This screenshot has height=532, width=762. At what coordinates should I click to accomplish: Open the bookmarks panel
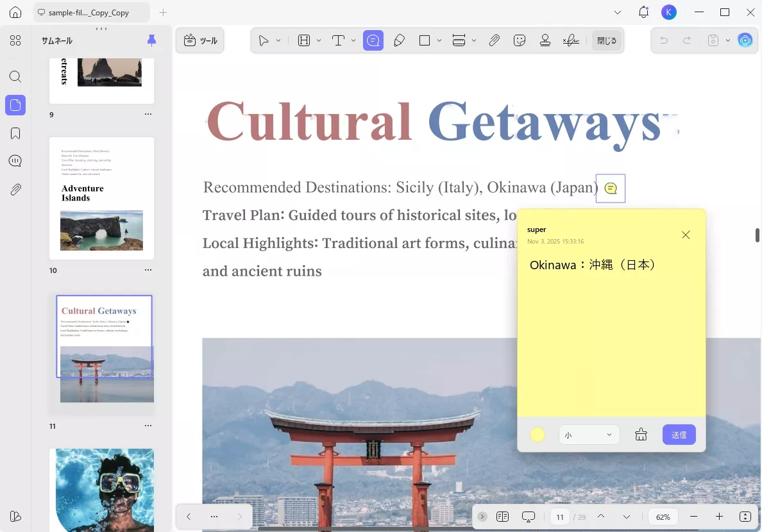click(x=15, y=133)
